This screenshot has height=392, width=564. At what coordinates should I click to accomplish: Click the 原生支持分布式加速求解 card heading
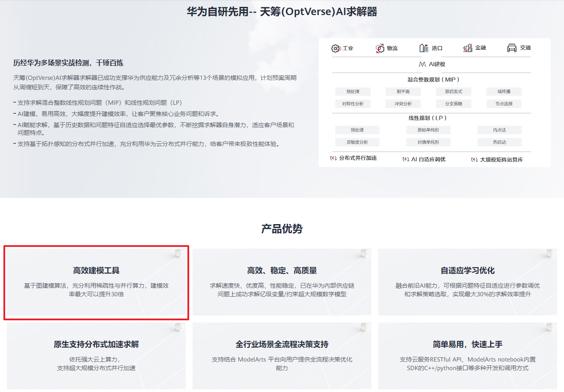96,344
